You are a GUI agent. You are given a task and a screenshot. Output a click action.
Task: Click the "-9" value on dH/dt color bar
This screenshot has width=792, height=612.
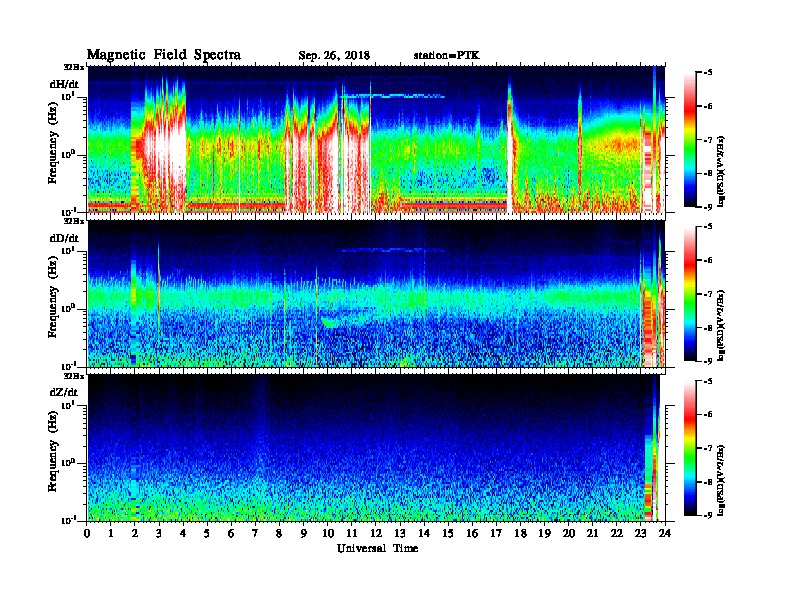(x=707, y=207)
